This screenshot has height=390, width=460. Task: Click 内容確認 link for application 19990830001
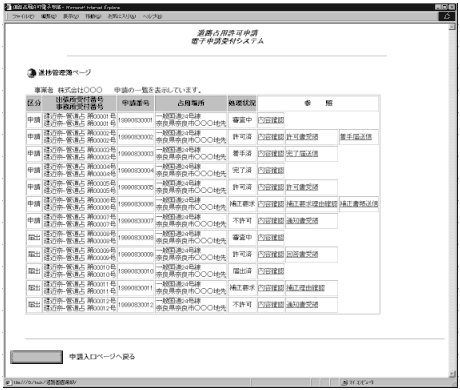point(271,120)
